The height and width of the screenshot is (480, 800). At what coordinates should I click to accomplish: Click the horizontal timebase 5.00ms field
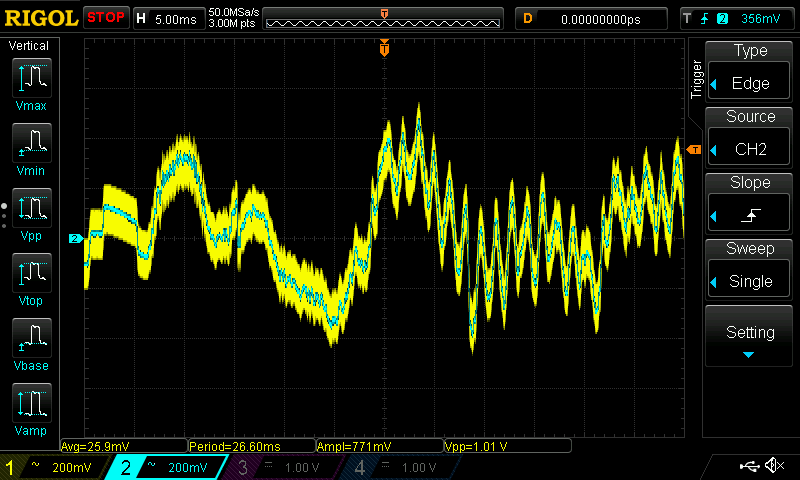[168, 19]
